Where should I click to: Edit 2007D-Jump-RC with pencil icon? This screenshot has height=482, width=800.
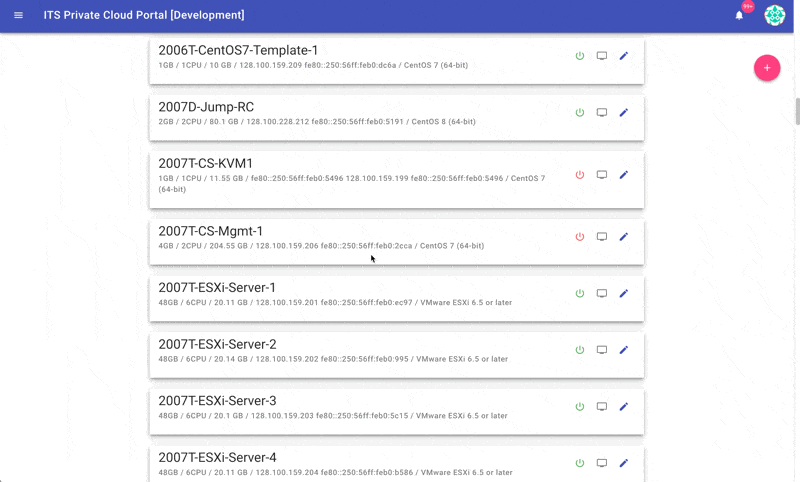tap(623, 112)
